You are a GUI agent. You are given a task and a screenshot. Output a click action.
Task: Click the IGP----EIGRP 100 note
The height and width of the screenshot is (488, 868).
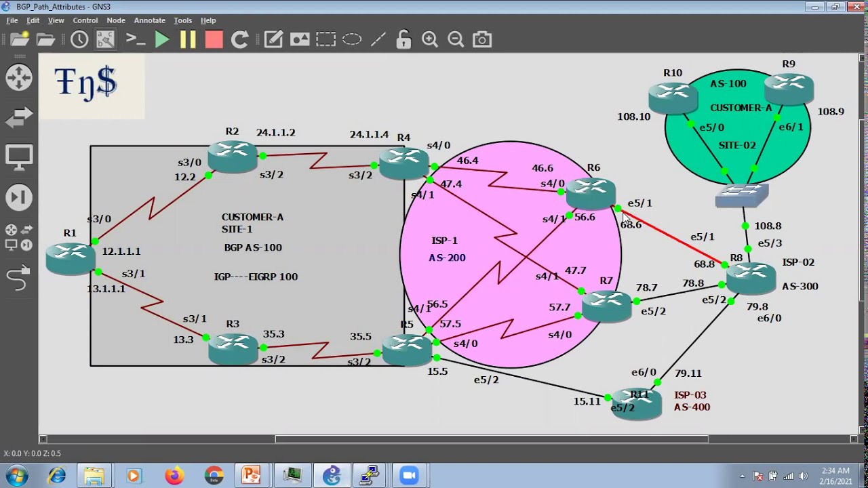point(256,277)
